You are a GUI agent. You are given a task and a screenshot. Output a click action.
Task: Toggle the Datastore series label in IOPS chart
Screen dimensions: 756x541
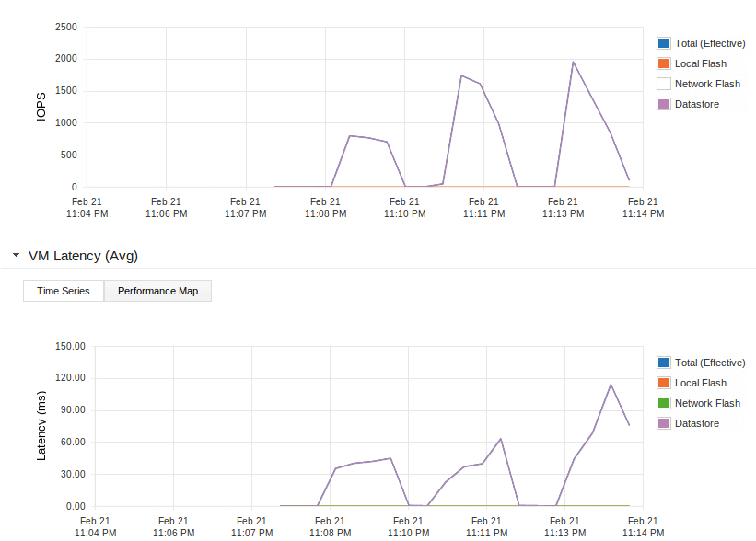click(x=697, y=104)
